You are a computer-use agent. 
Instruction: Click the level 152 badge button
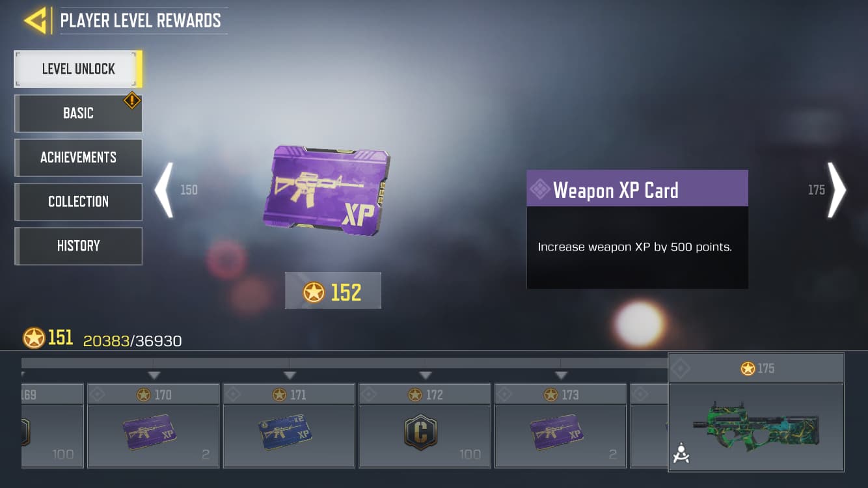[x=333, y=291]
